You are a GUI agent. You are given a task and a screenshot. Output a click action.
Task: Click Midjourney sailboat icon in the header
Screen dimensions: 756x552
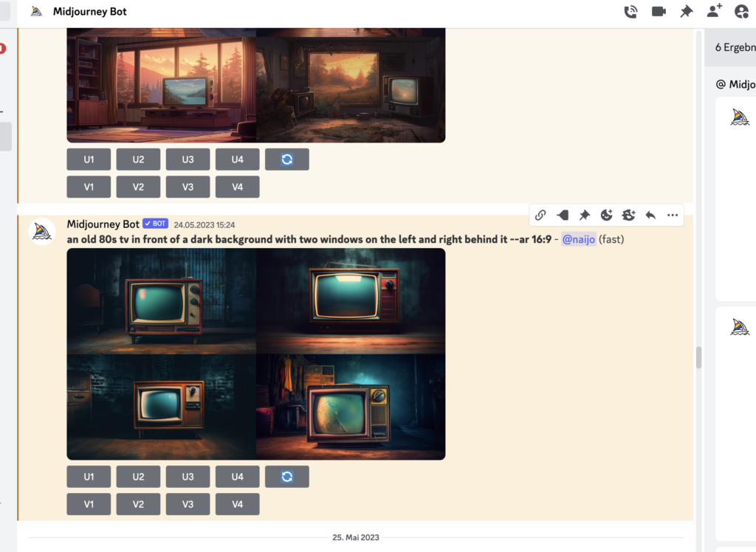pyautogui.click(x=36, y=12)
